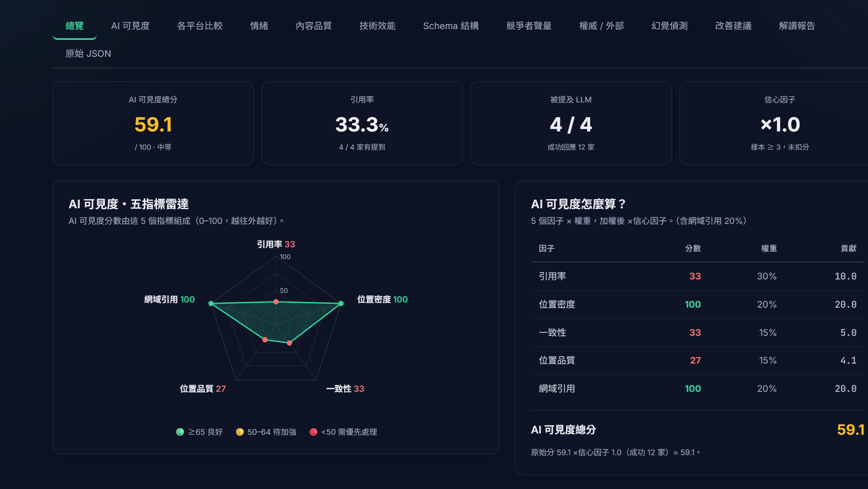Viewport: 868px width, 489px height.
Task: Click the 位置品質 27 radar label
Action: (x=203, y=389)
